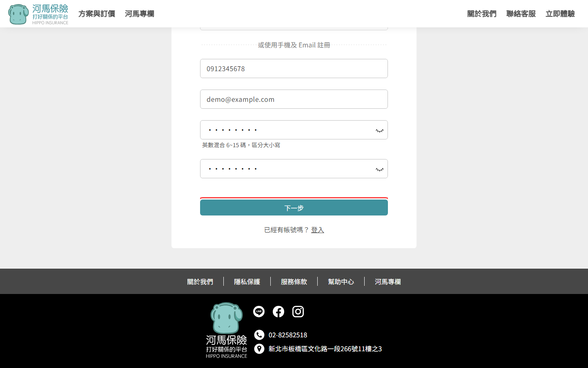Open 聯絡客服 in header
This screenshot has width=588, height=368.
coord(521,14)
